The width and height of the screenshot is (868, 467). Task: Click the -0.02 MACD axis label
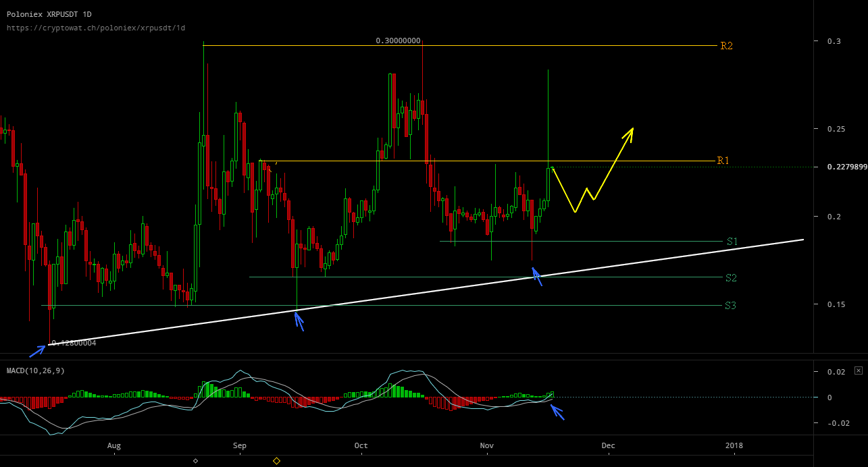pyautogui.click(x=838, y=423)
